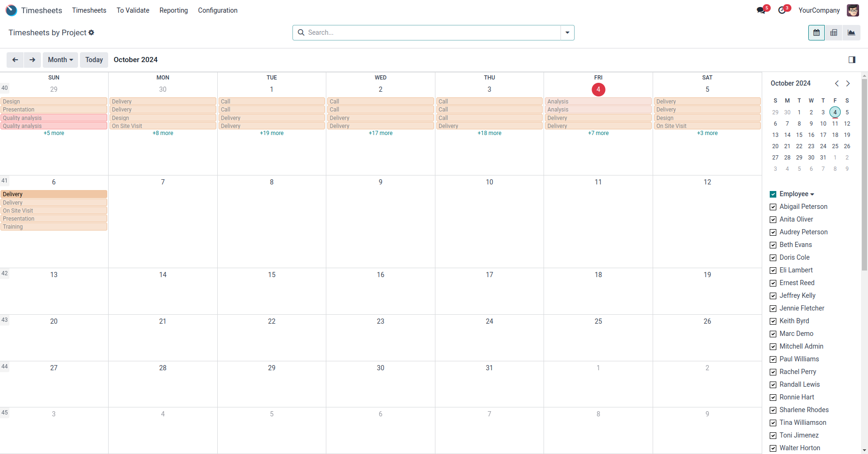
Task: Show the +19 more entries on Tuesday
Action: point(272,133)
